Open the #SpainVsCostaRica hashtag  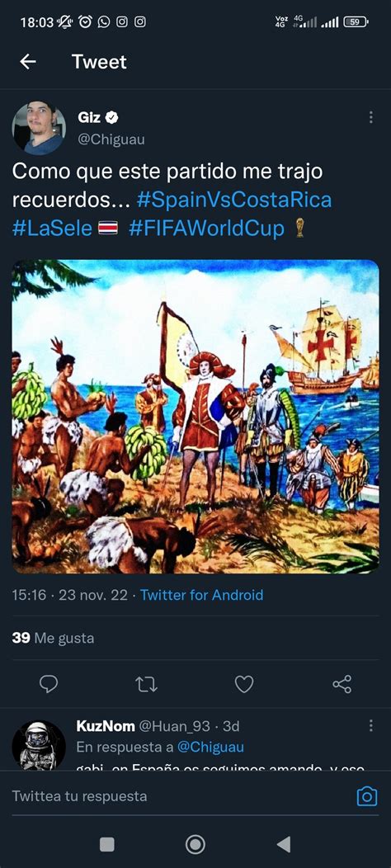coord(234,200)
